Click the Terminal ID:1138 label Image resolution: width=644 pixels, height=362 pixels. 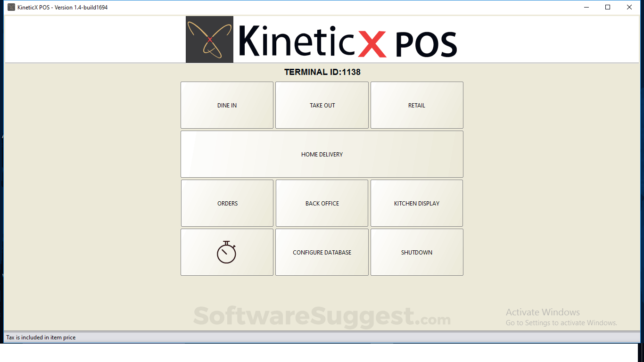click(x=322, y=72)
